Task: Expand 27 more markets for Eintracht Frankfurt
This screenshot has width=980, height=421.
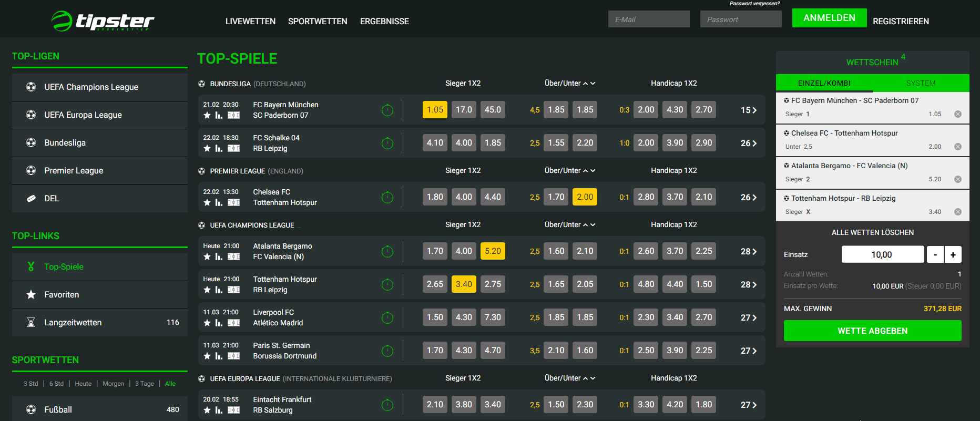Action: pyautogui.click(x=749, y=405)
